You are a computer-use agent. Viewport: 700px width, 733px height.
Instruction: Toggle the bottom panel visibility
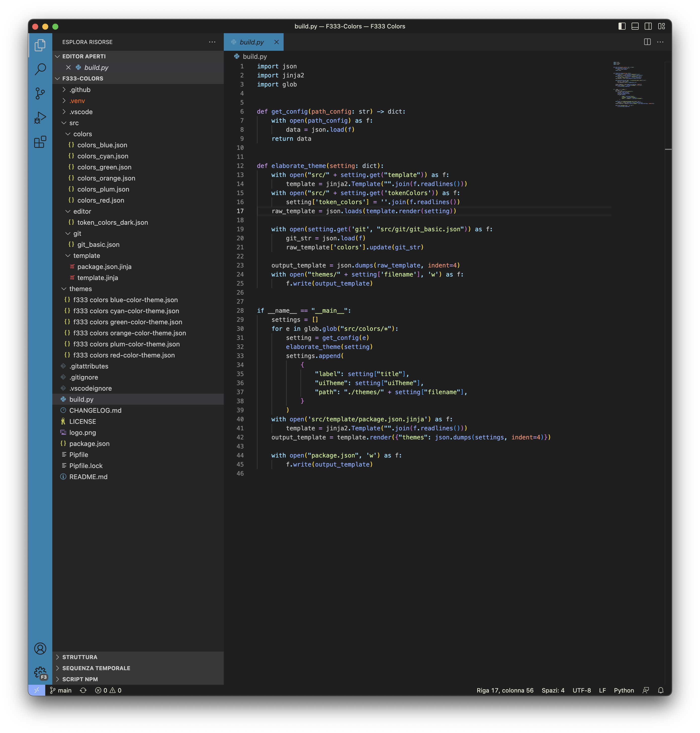[635, 26]
